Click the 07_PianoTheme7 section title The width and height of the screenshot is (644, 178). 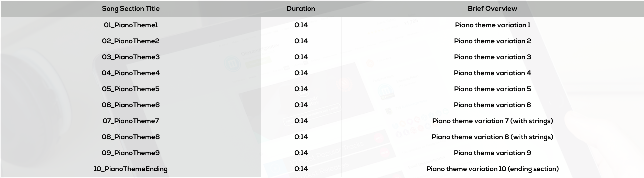click(x=131, y=121)
